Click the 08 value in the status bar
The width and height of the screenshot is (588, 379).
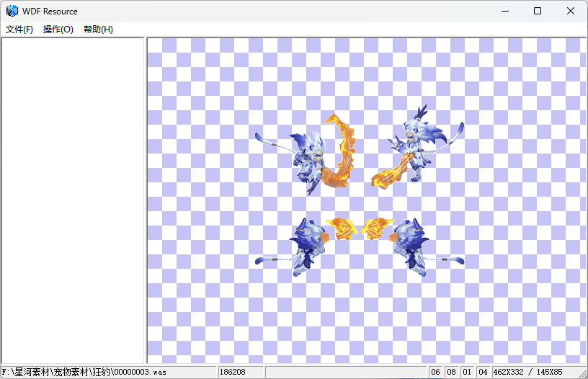tap(452, 372)
